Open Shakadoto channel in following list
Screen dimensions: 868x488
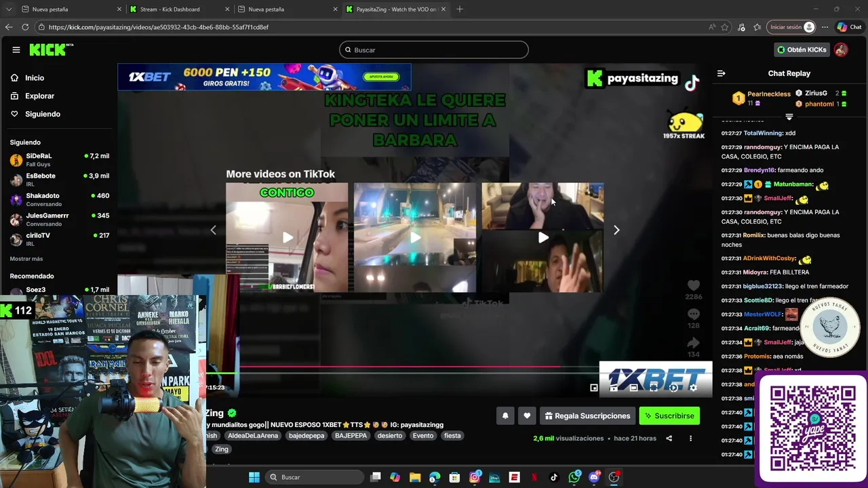point(60,199)
